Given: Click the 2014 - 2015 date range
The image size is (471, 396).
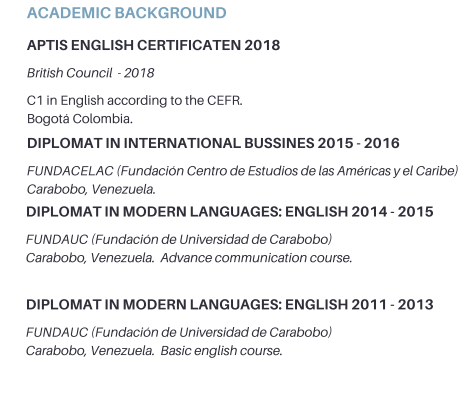Looking at the screenshot, I should click(x=392, y=212).
